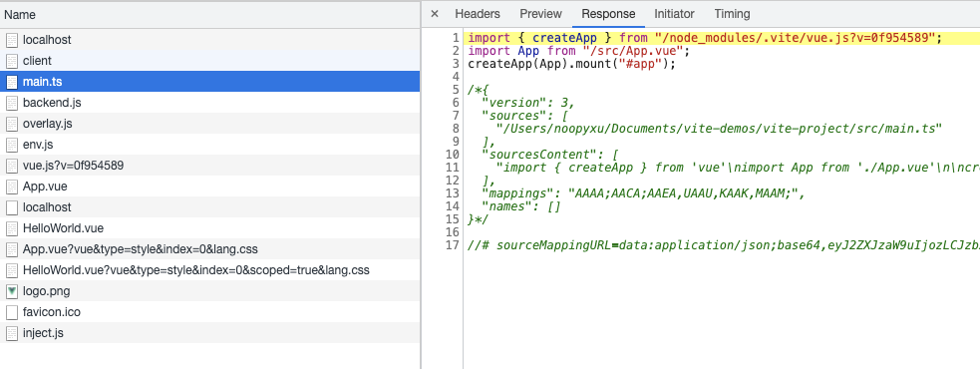This screenshot has height=369, width=980.
Task: Close the request details panel
Action: (x=435, y=14)
